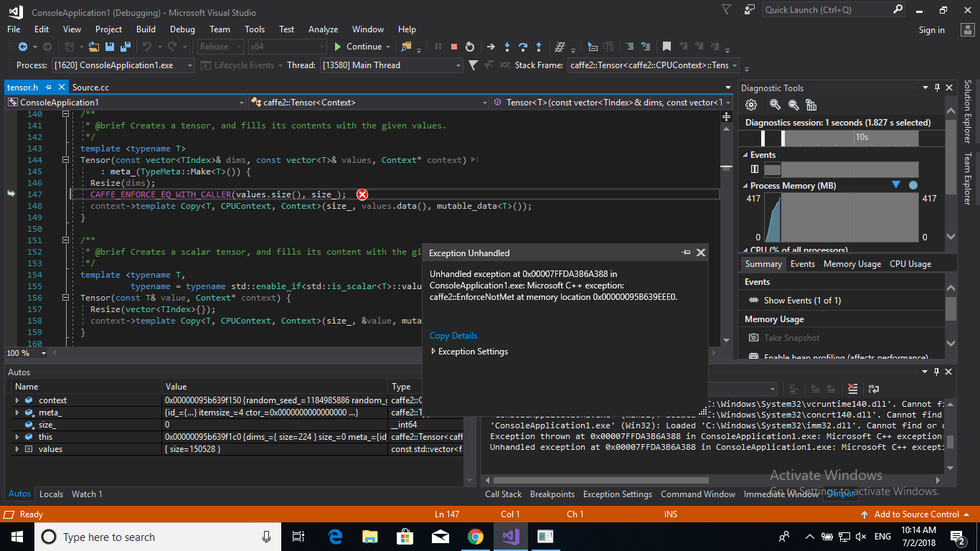Collapse the Events section in Diagnostic Tools
980x551 pixels.
[x=746, y=154]
